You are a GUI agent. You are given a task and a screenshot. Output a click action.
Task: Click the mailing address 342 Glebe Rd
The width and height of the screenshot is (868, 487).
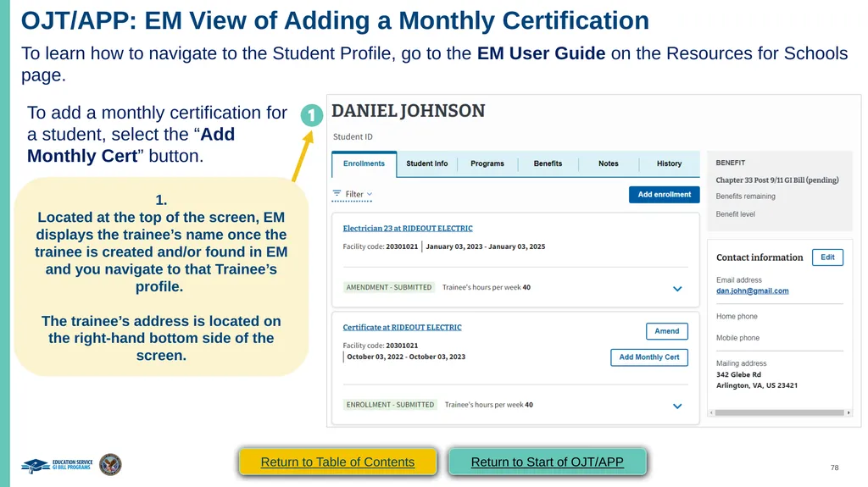tap(738, 374)
